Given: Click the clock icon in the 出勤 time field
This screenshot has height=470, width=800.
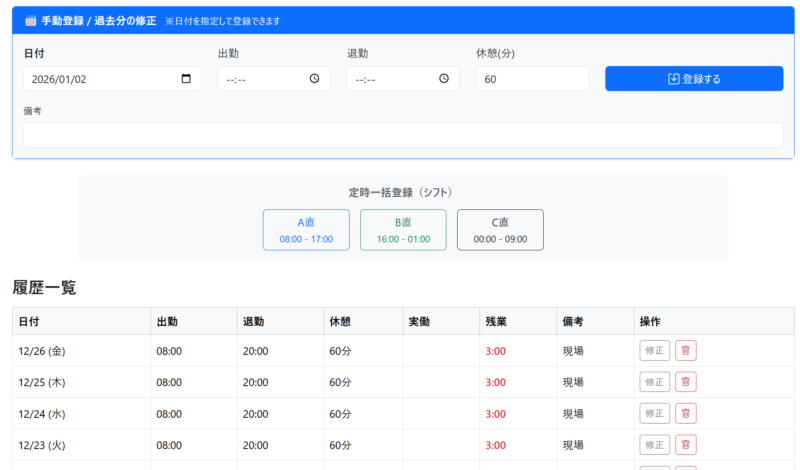Looking at the screenshot, I should [315, 79].
